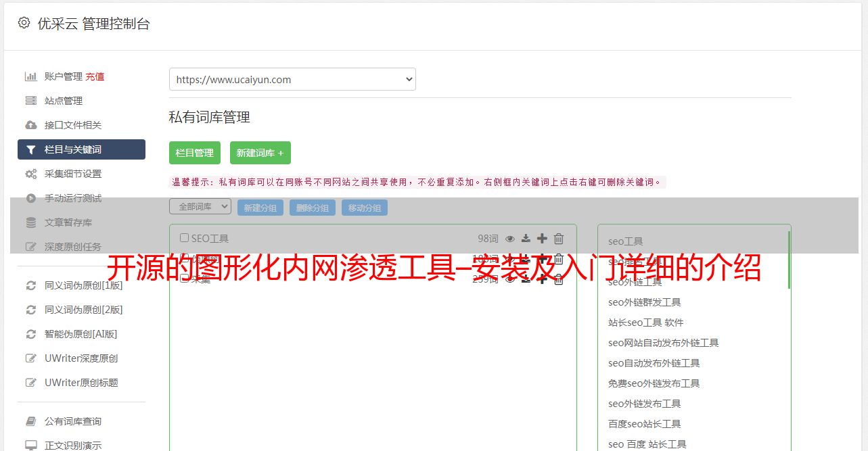Click the 98词 count on SEO工具 row

(x=488, y=239)
